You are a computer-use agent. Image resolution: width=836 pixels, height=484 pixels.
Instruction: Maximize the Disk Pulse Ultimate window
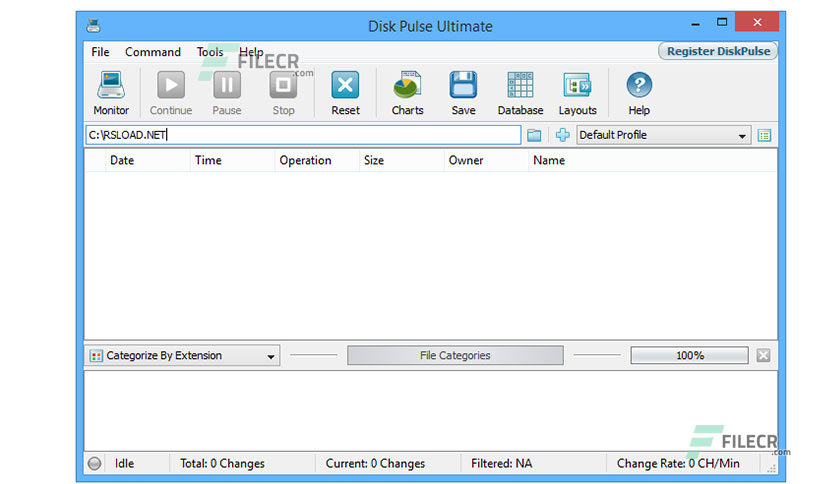coord(722,22)
